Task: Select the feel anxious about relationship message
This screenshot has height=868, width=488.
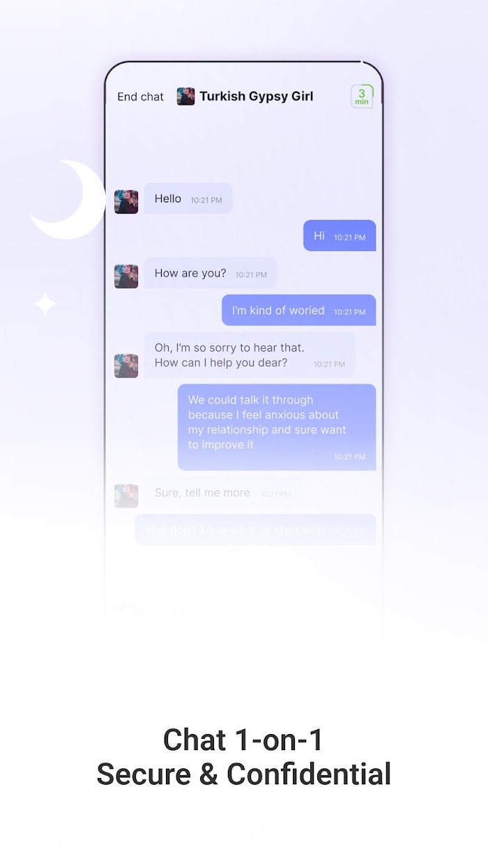Action: (x=277, y=427)
